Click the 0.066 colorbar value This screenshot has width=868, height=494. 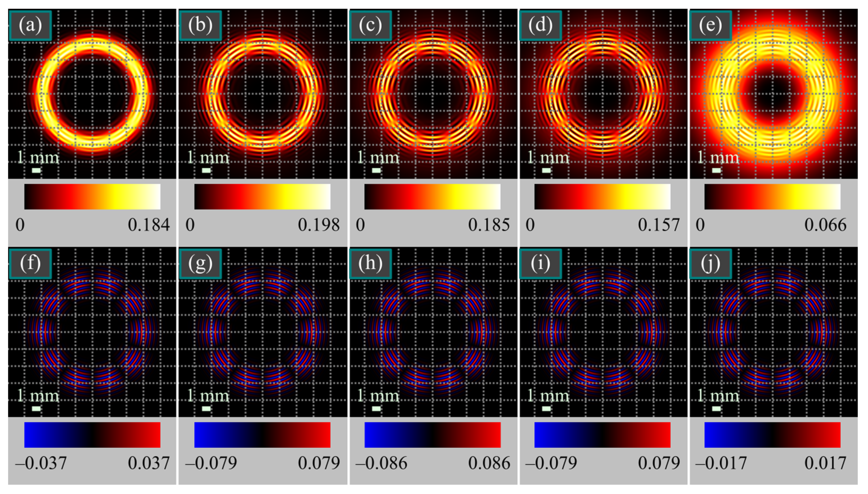tap(825, 225)
